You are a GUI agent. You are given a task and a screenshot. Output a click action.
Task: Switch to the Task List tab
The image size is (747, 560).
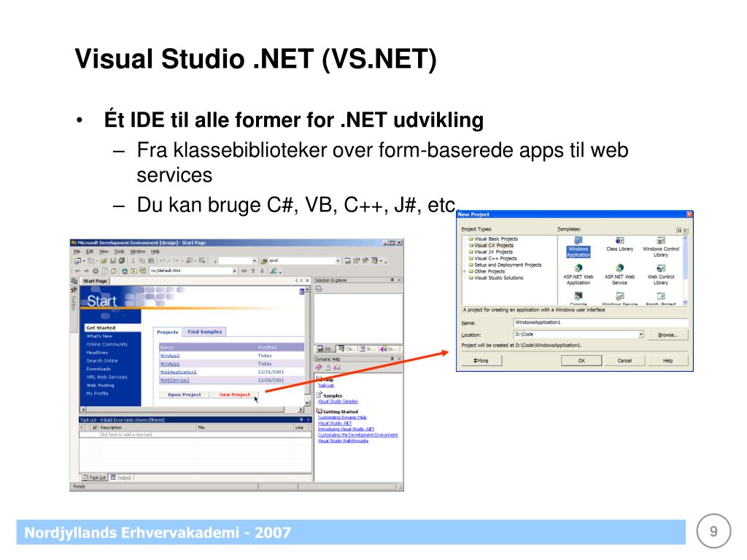[x=94, y=478]
